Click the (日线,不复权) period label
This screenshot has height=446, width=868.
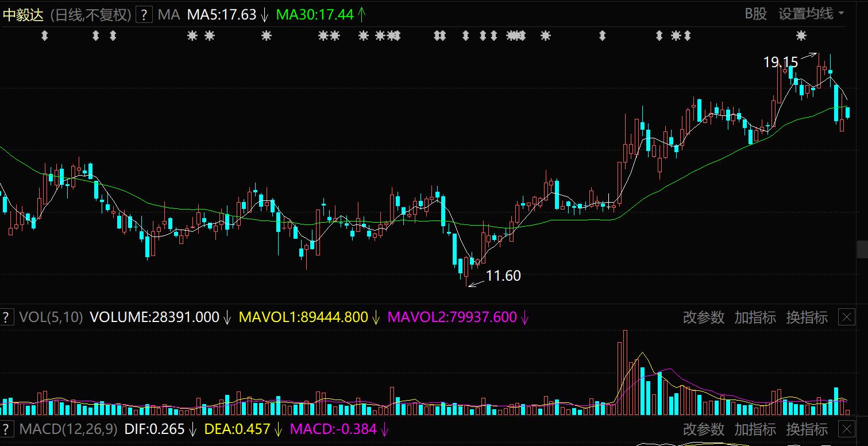(90, 15)
